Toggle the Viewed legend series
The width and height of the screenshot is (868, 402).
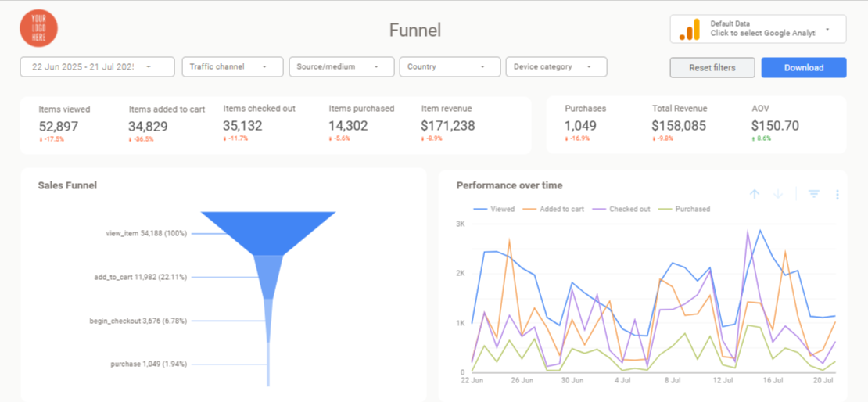pos(493,210)
